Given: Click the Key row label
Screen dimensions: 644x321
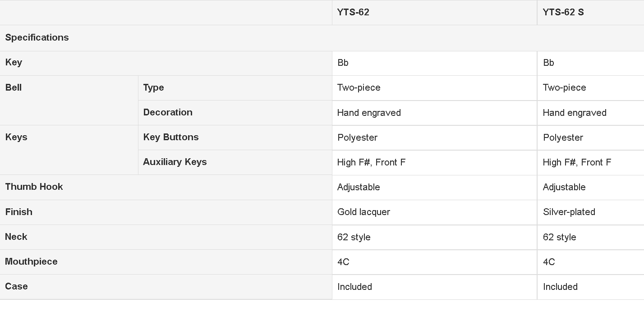Looking at the screenshot, I should tap(14, 62).
